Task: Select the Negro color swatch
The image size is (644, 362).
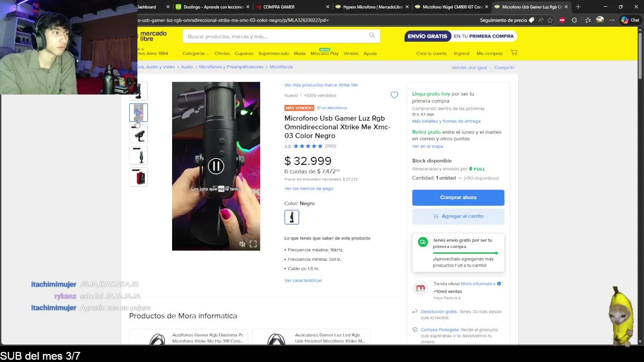Action: 292,217
